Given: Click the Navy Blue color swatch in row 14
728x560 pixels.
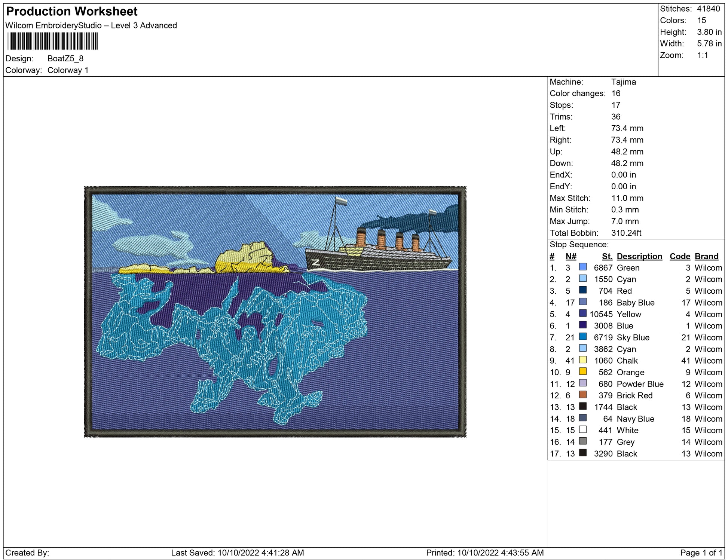Looking at the screenshot, I should click(582, 417).
